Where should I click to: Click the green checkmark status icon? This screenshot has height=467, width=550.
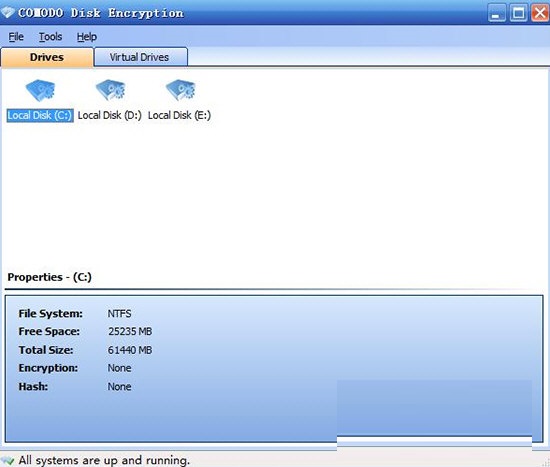(x=8, y=460)
